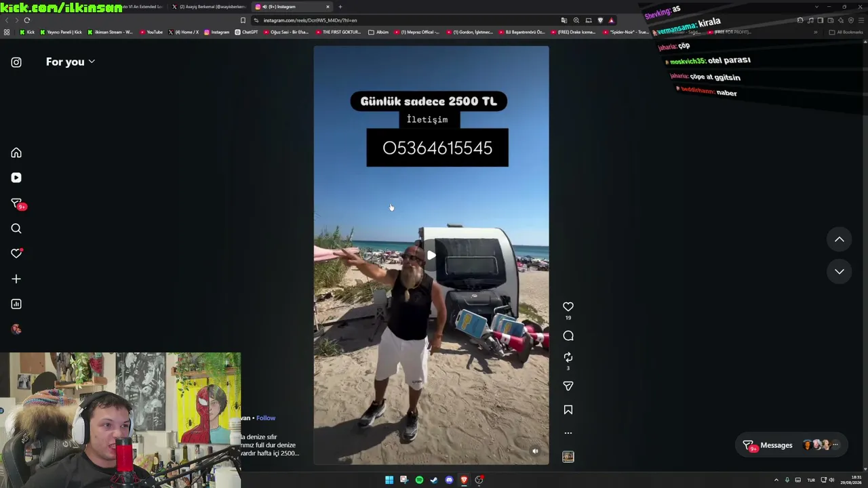
Task: Like the reel with heart icon
Action: click(568, 307)
